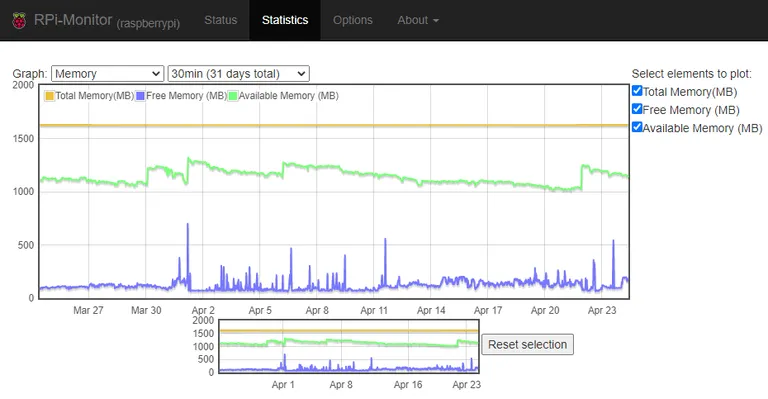Click the Mar 30 axis label
The image size is (768, 399).
pos(146,310)
